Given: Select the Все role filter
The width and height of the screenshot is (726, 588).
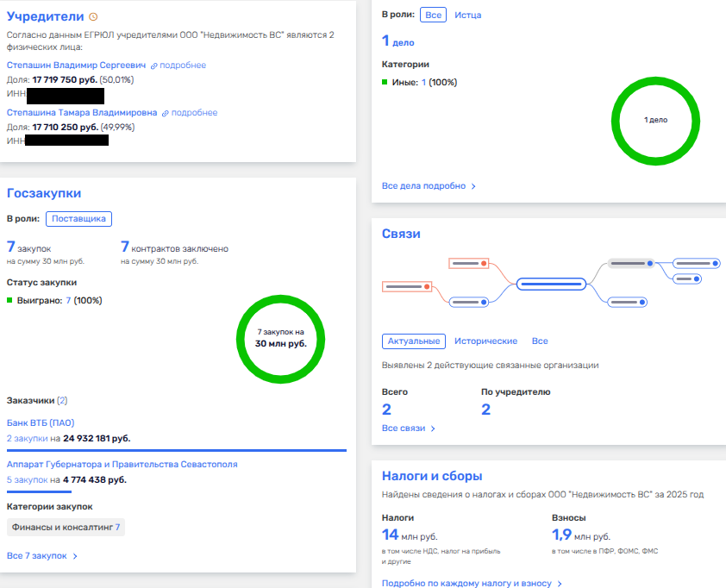Looking at the screenshot, I should (x=434, y=15).
